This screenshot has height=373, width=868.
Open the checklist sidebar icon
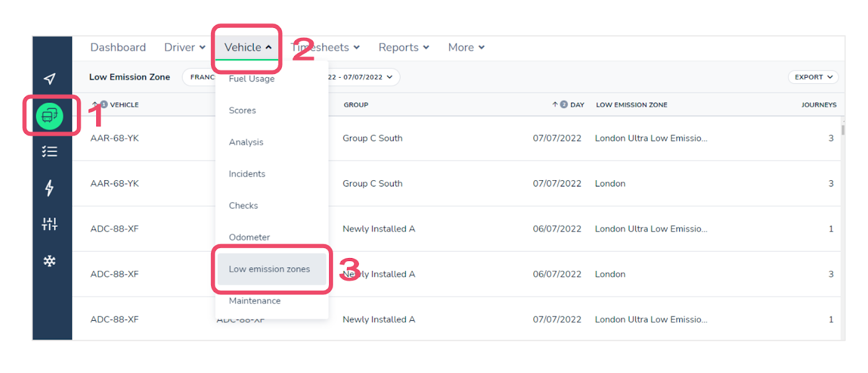[x=50, y=151]
